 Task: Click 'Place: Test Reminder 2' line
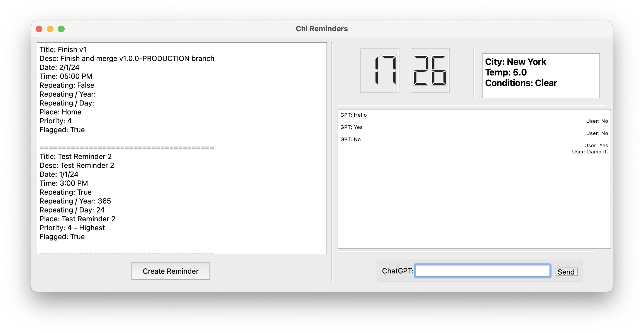coord(77,219)
